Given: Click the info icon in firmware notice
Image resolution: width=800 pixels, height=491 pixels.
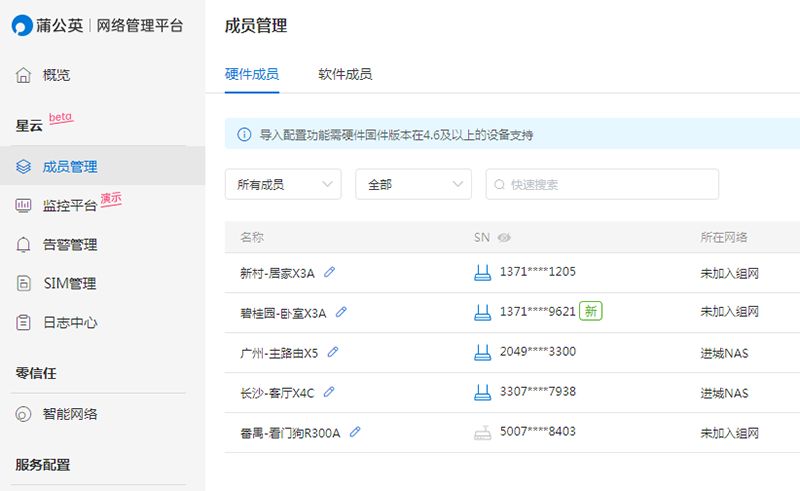Looking at the screenshot, I should (244, 135).
